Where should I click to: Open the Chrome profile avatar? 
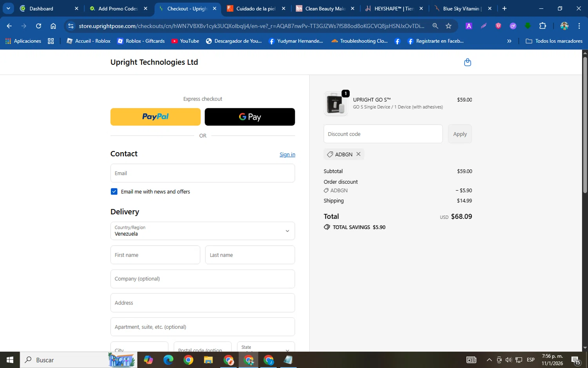(564, 26)
